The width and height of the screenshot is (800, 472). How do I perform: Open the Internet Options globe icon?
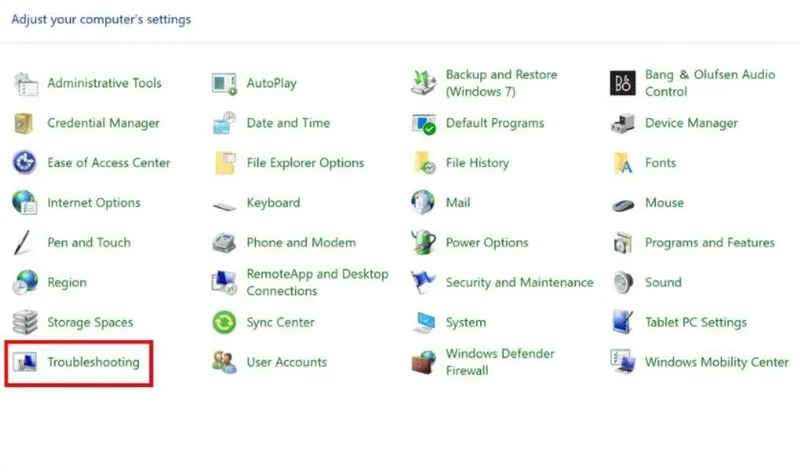[24, 203]
